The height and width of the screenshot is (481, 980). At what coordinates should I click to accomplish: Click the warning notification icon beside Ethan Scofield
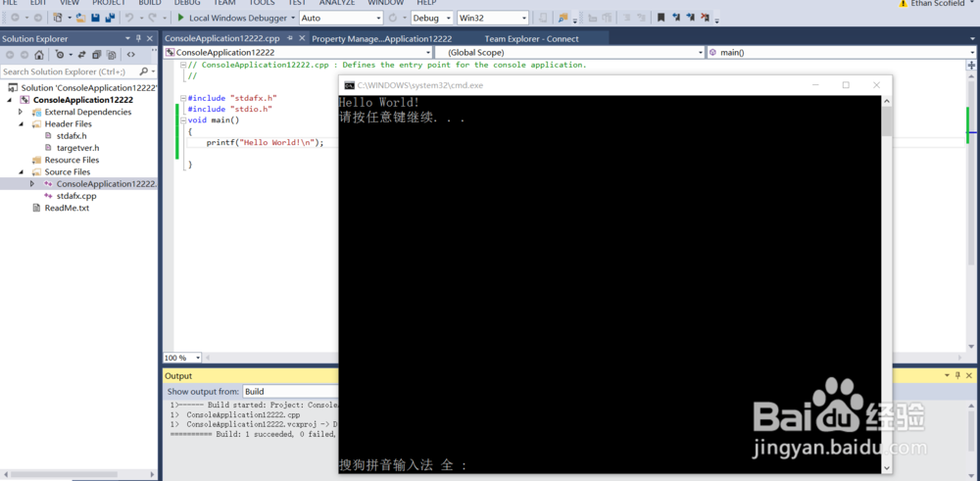(903, 3)
